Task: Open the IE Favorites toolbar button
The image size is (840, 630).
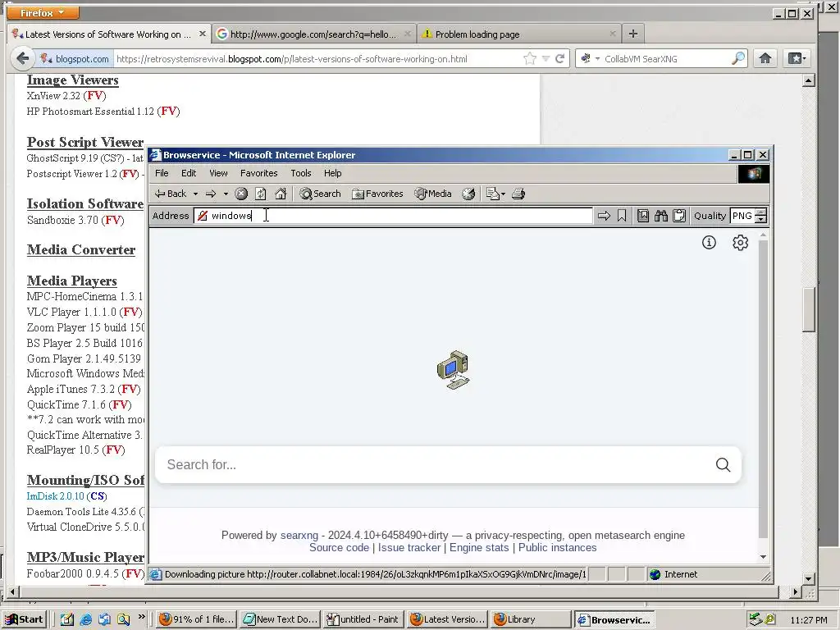Action: click(377, 194)
